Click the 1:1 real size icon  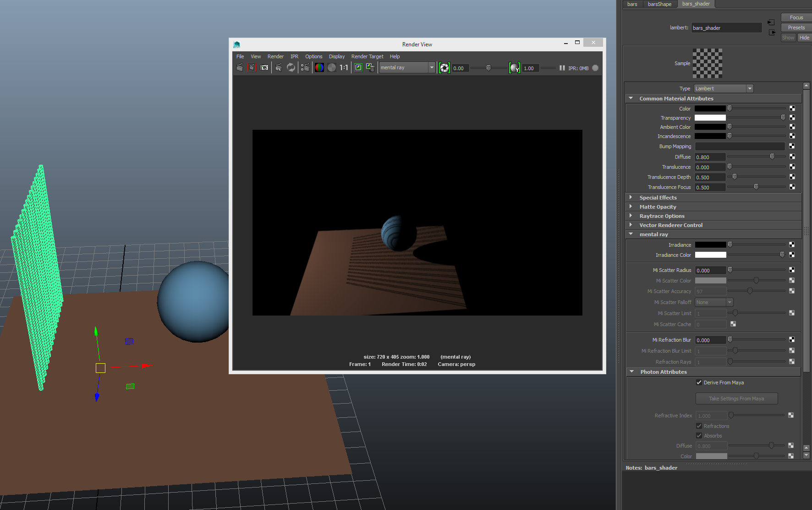(344, 67)
